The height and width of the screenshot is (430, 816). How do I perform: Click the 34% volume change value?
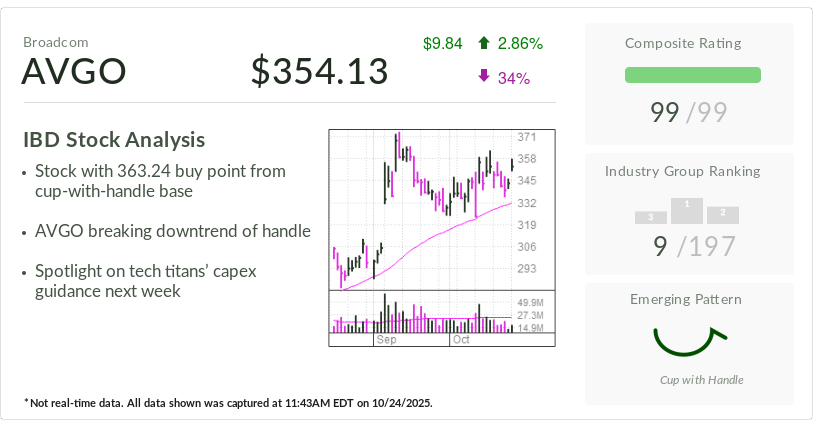click(x=513, y=77)
